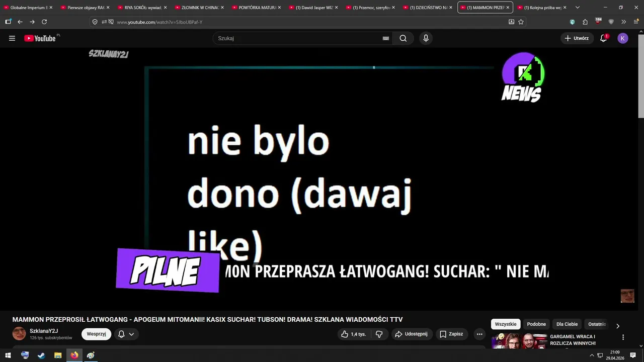The width and height of the screenshot is (644, 362).
Task: Go to the YouTube home logo
Action: coord(40,38)
